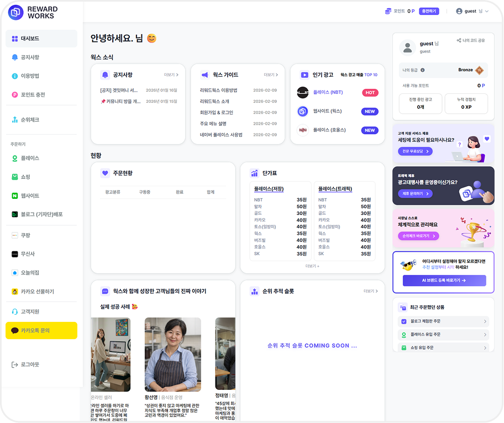Click the Reward Works logo icon
This screenshot has width=504, height=423.
[x=16, y=12]
